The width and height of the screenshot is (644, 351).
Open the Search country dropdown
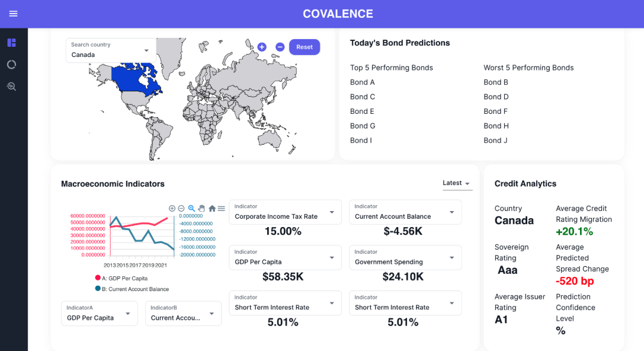coord(110,50)
